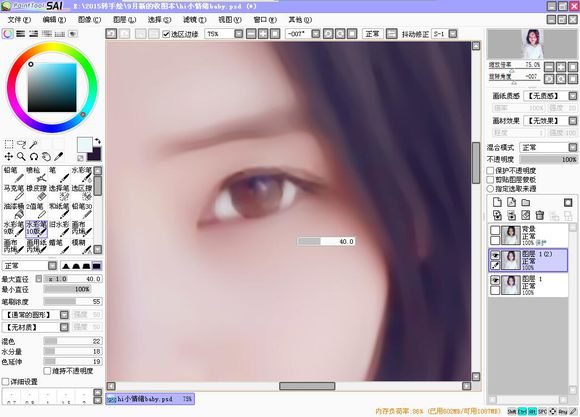Select the magic wand tool

pyautogui.click(x=34, y=144)
